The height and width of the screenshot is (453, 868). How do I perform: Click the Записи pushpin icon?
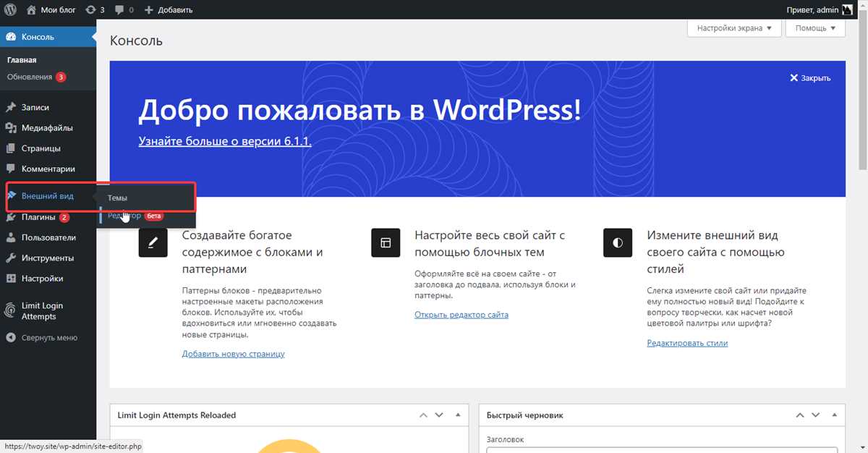click(11, 107)
